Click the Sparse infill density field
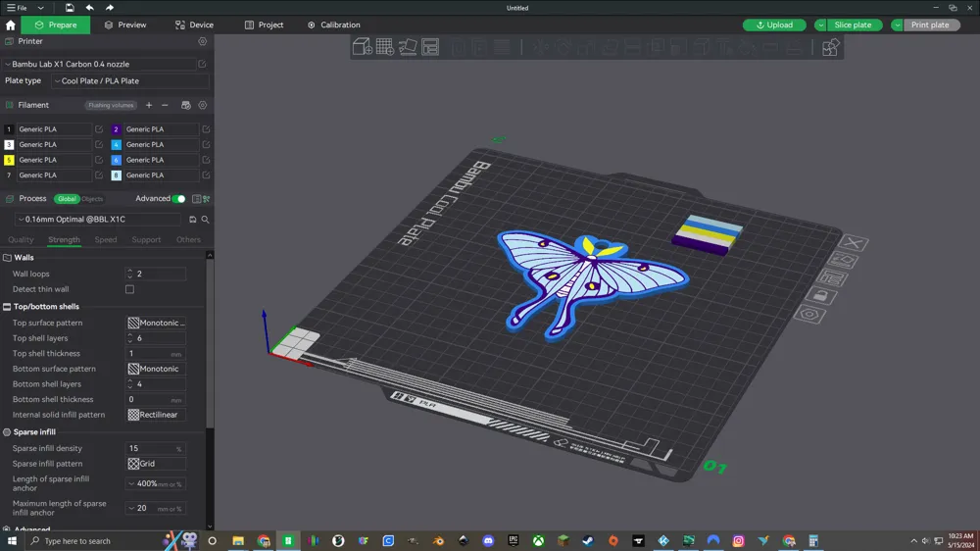This screenshot has height=551, width=980. [156, 448]
